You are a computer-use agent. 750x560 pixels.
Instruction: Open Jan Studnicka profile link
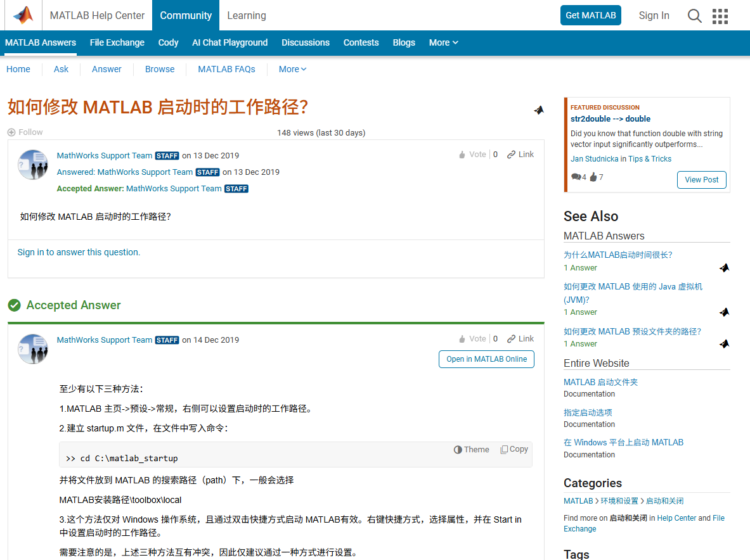click(595, 159)
